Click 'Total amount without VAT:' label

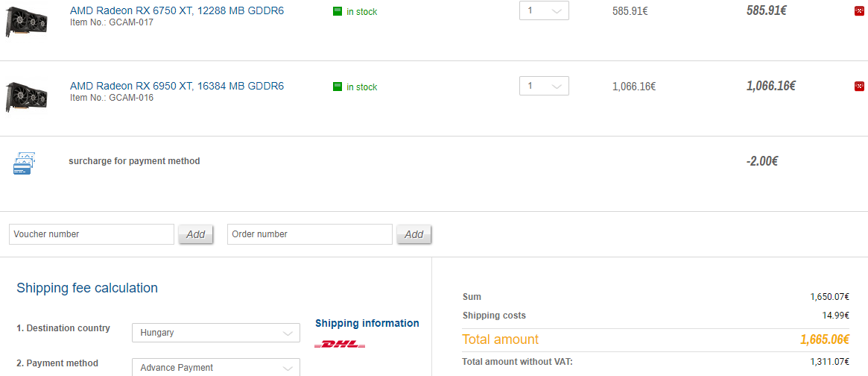pyautogui.click(x=518, y=362)
